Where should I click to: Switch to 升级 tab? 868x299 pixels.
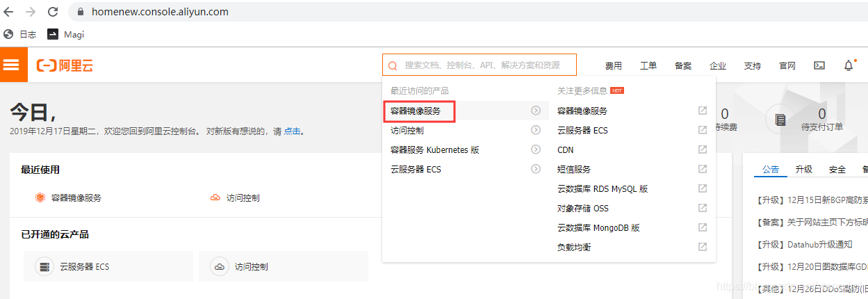804,169
